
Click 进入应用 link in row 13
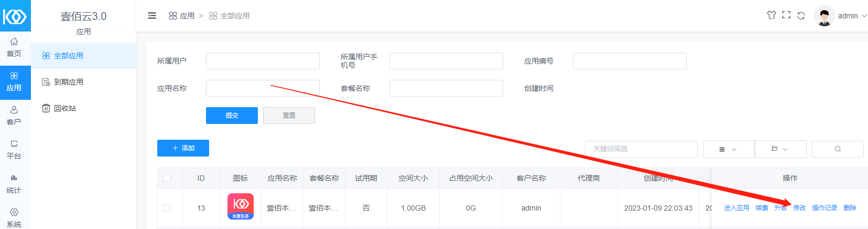(736, 208)
